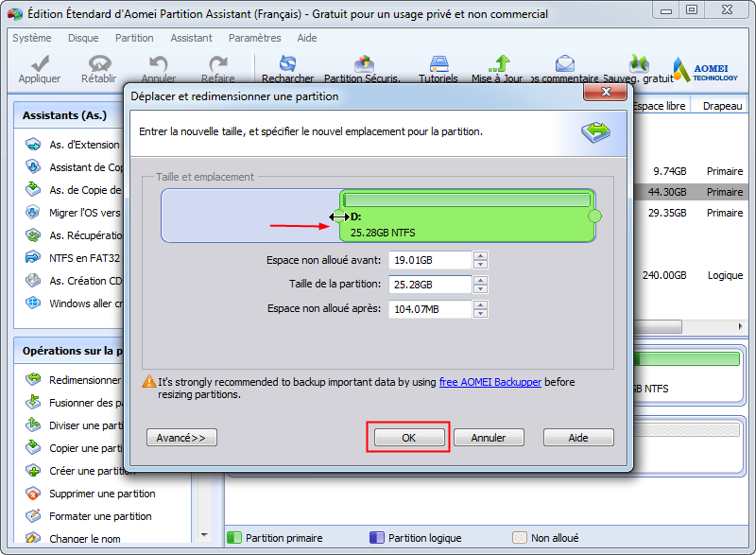Open the Aide menu
The width and height of the screenshot is (756, 555).
[306, 38]
